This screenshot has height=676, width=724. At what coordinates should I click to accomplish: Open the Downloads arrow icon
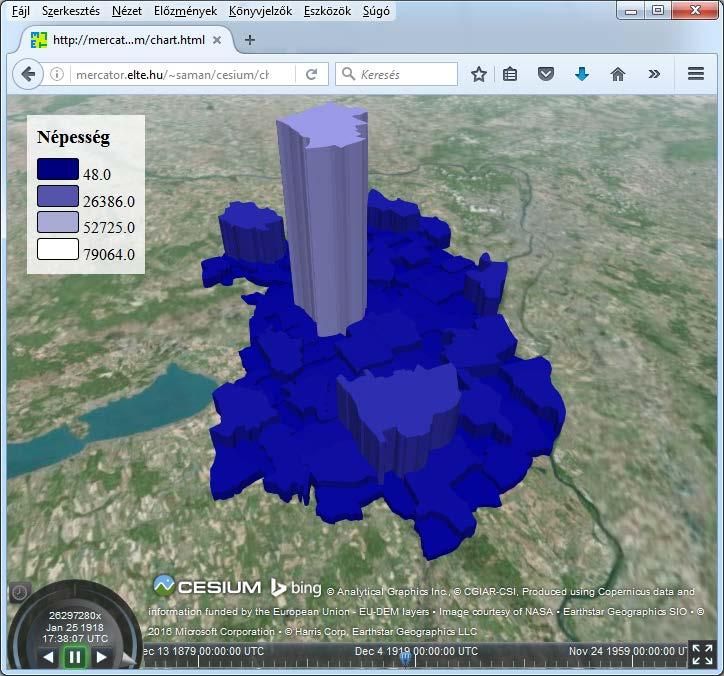[x=582, y=74]
